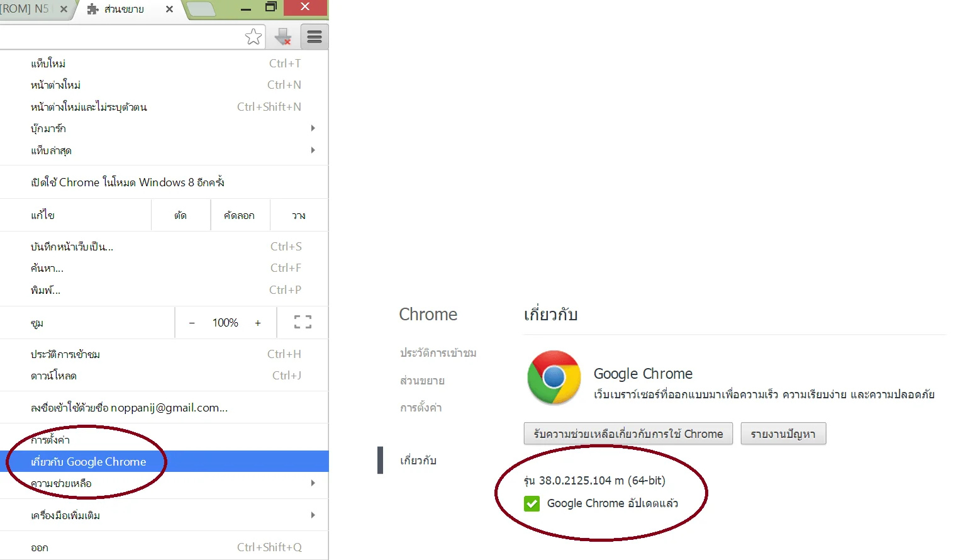
Task: Expand the ความช่วยเหลือ submenu
Action: [164, 483]
